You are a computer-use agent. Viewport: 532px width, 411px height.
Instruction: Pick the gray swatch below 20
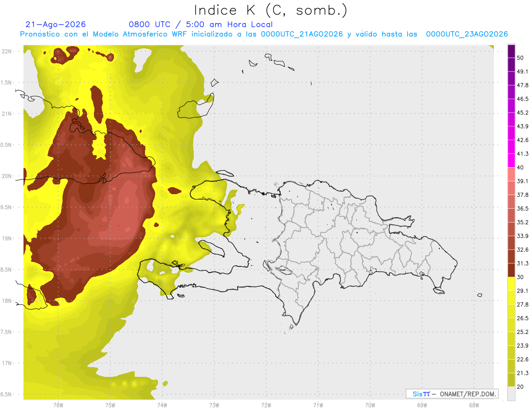(511, 394)
